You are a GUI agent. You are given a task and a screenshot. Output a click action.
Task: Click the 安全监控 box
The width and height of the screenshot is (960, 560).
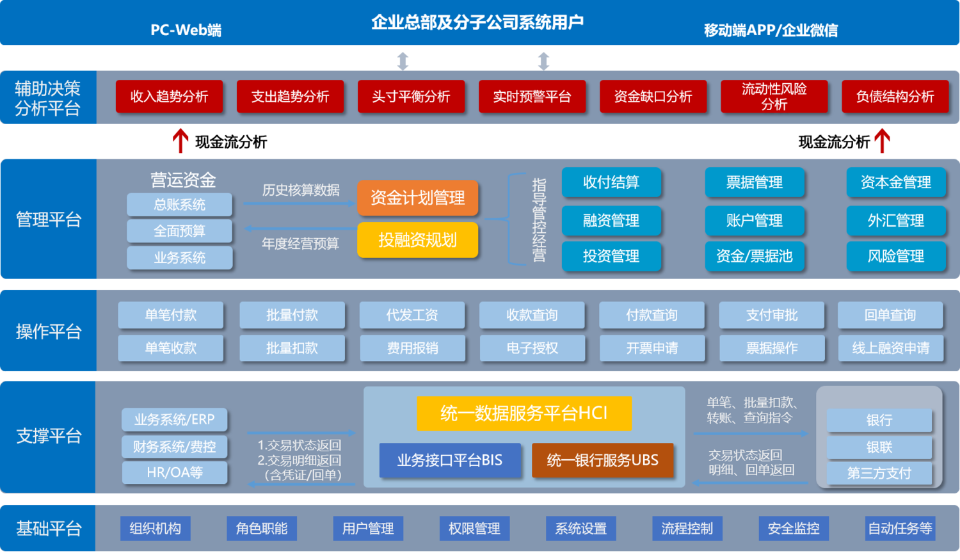(x=794, y=529)
